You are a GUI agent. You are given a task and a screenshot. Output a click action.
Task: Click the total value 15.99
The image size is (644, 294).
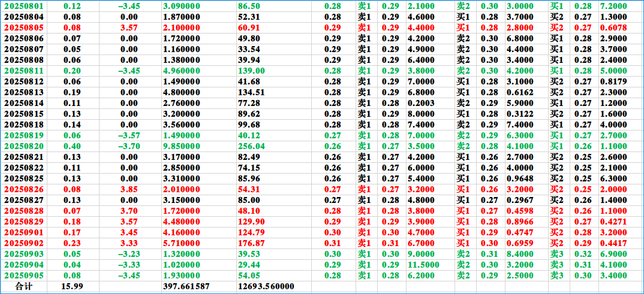[74, 286]
